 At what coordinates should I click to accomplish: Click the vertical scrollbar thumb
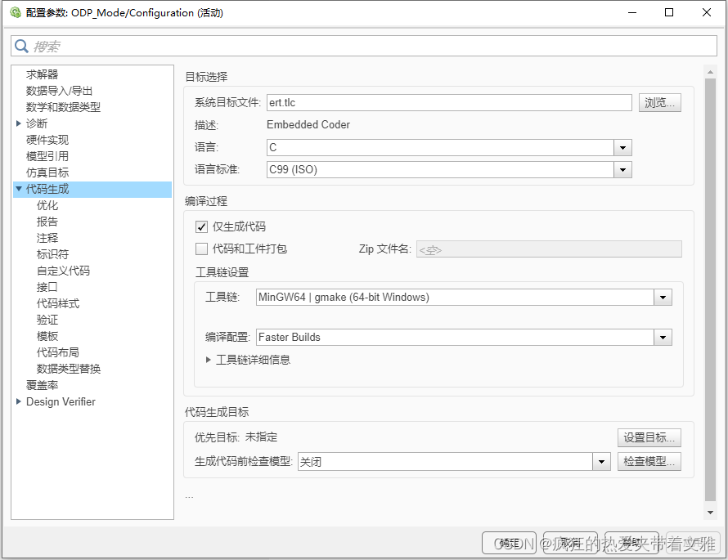pyautogui.click(x=710, y=289)
